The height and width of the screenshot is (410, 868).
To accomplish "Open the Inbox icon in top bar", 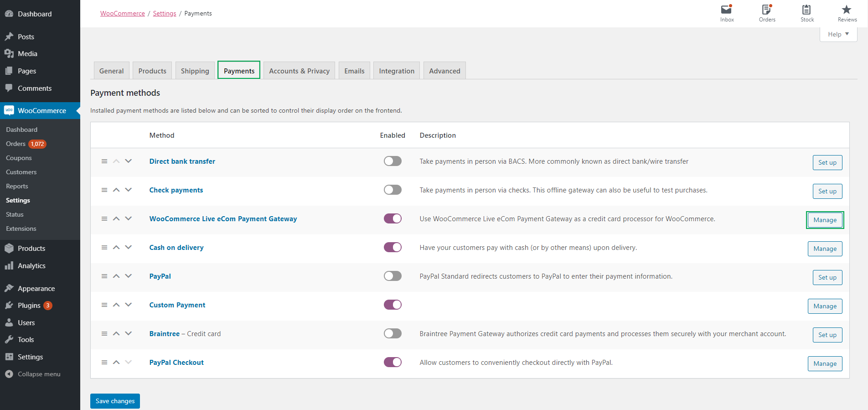I will click(x=727, y=10).
